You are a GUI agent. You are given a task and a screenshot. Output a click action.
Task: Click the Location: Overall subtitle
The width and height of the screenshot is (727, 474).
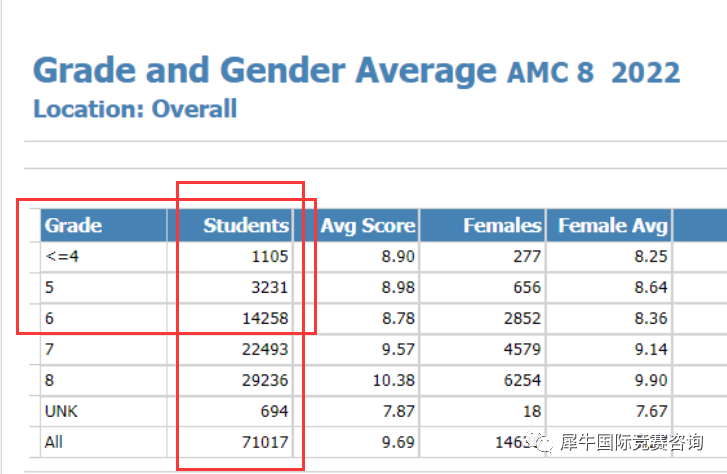(x=135, y=109)
